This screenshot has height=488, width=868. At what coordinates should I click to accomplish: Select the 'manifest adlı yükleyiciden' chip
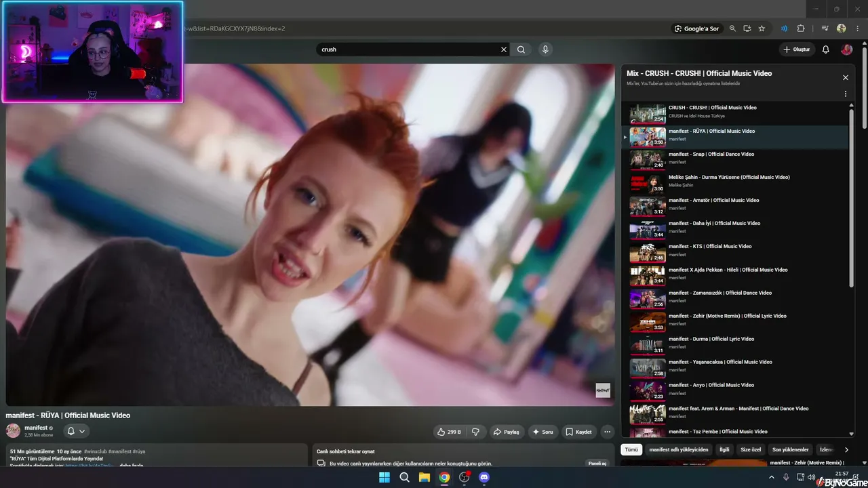679,449
